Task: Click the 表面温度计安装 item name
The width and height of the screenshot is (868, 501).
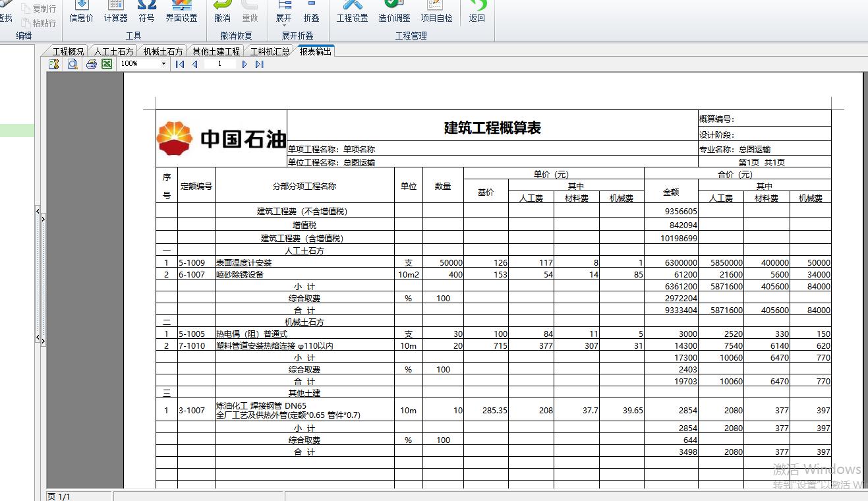Action: (x=244, y=262)
